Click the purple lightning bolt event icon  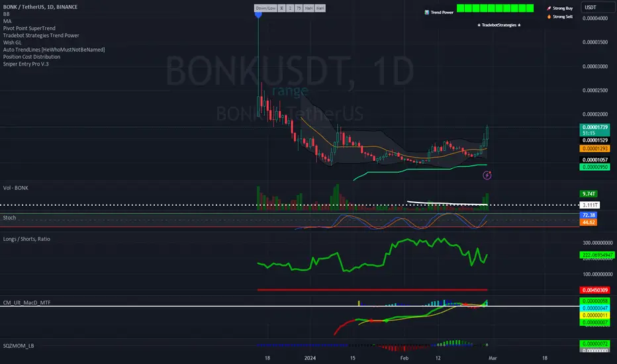click(487, 175)
